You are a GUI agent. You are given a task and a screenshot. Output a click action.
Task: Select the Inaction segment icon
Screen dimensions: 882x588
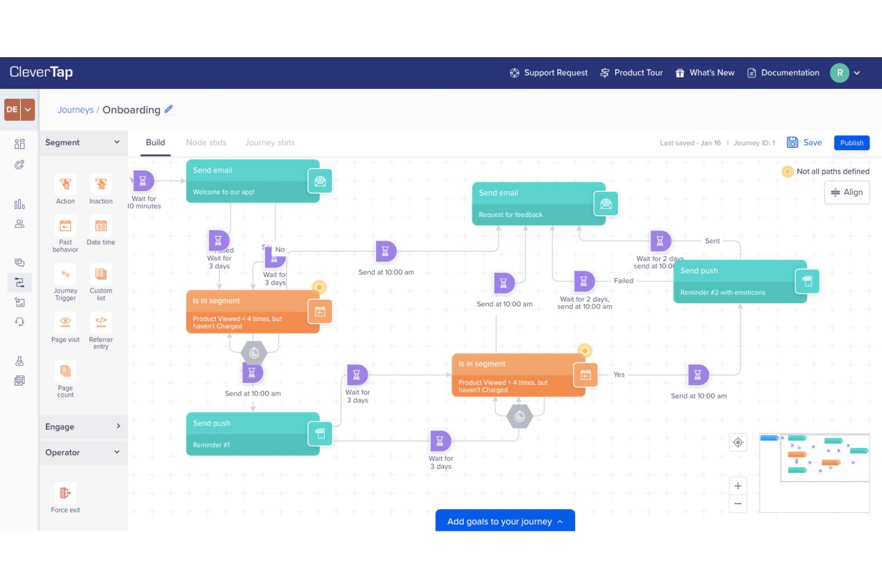pyautogui.click(x=100, y=184)
